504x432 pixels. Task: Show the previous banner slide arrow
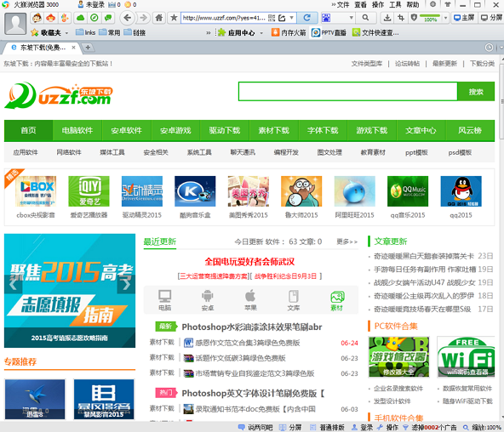coord(13,284)
